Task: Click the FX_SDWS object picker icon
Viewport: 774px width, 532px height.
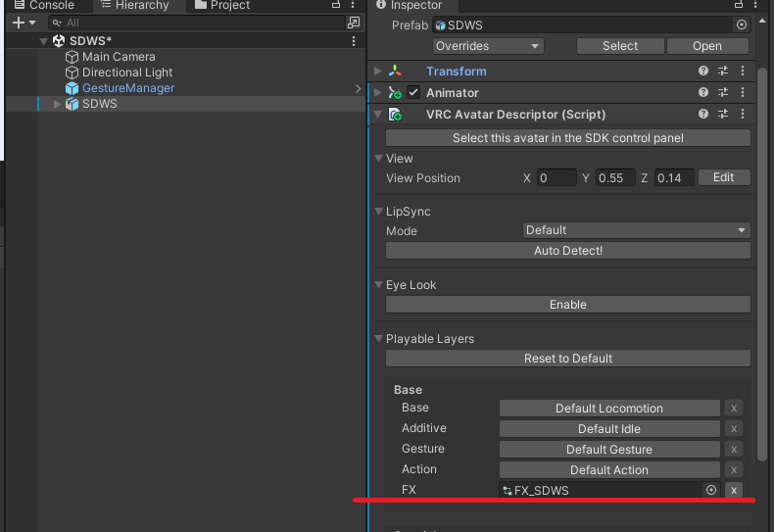Action: (x=711, y=490)
